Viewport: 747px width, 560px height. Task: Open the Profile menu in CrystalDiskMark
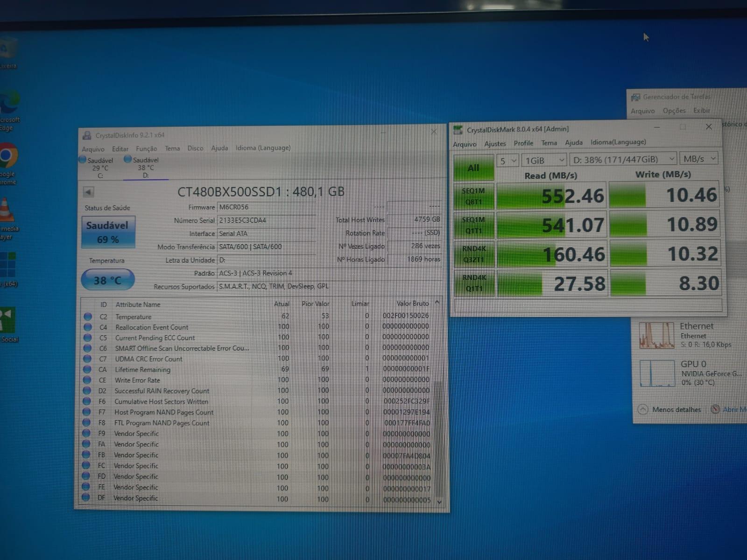click(523, 143)
